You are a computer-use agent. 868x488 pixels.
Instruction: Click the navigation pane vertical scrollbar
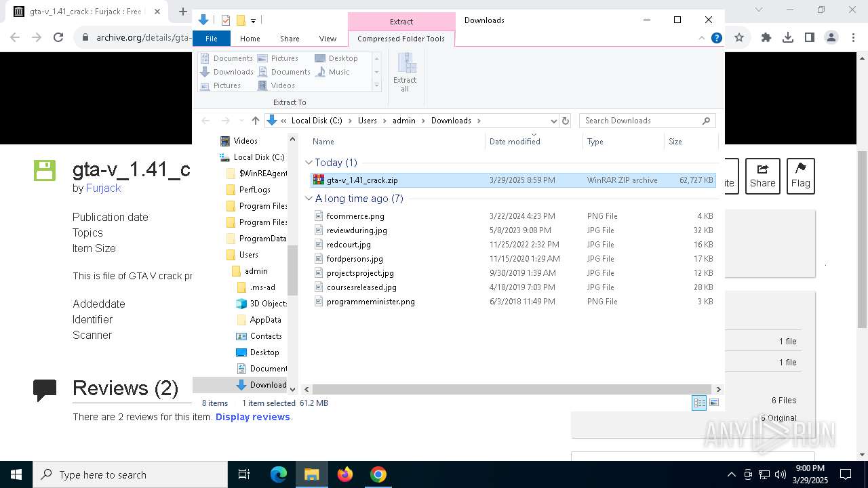pos(293,270)
